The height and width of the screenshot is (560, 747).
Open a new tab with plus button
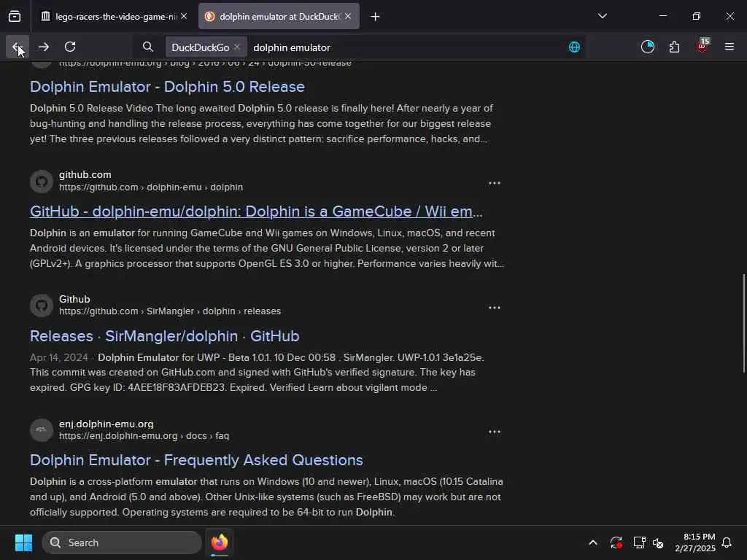tap(376, 17)
